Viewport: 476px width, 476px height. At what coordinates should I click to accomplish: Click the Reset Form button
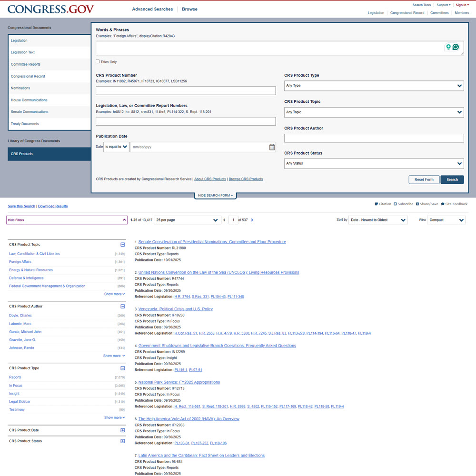[x=424, y=179]
